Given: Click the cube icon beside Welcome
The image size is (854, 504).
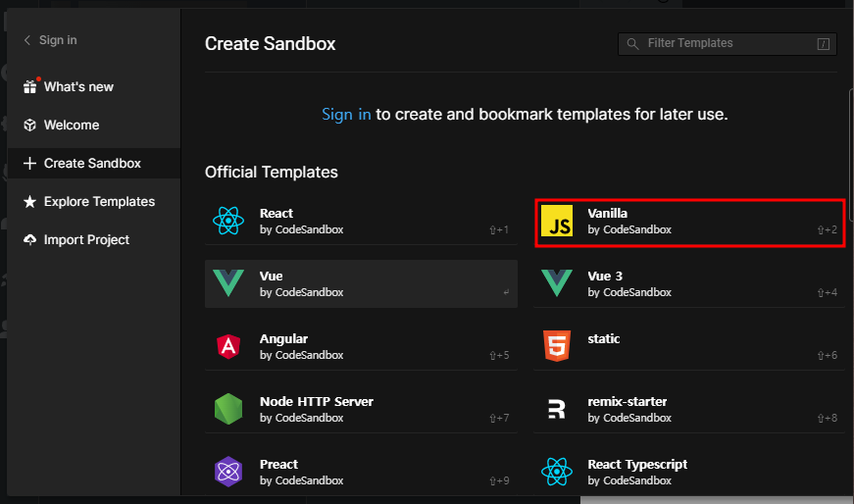Looking at the screenshot, I should [x=30, y=125].
